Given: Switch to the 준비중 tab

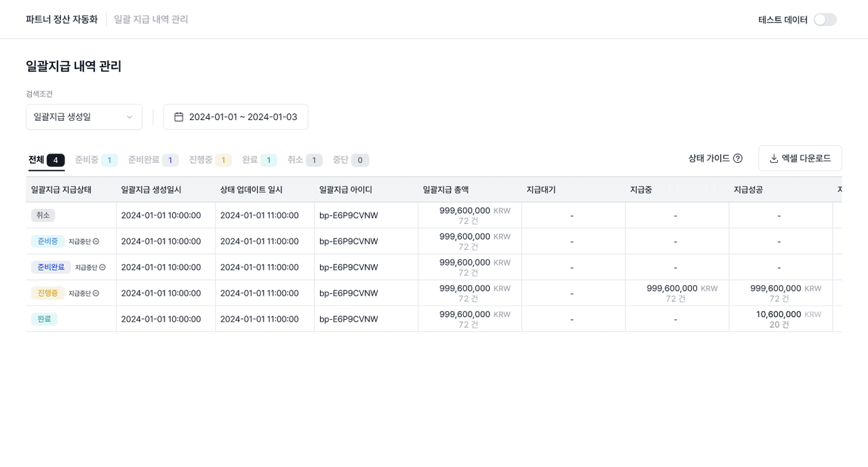Looking at the screenshot, I should [x=96, y=160].
